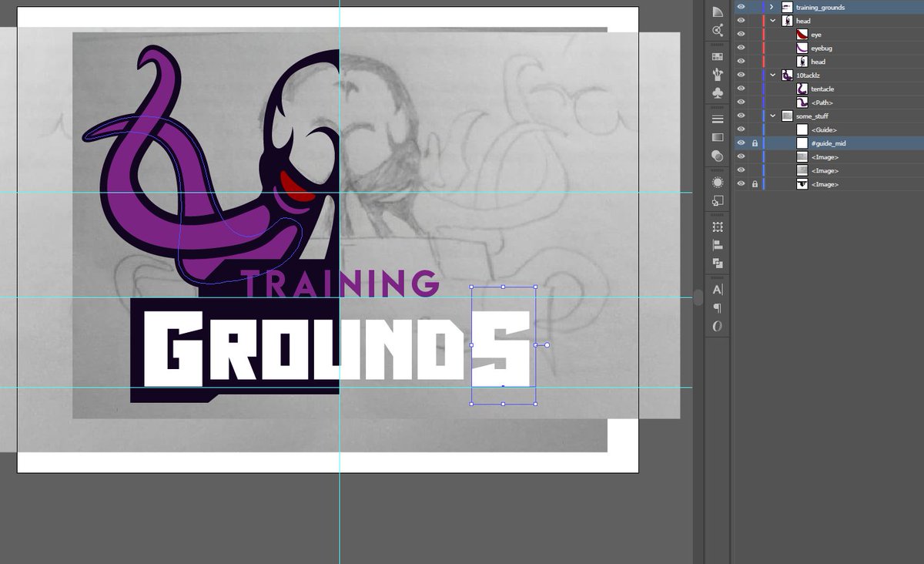The image size is (924, 564).
Task: Toggle visibility of 10tacklz layer
Action: click(741, 75)
